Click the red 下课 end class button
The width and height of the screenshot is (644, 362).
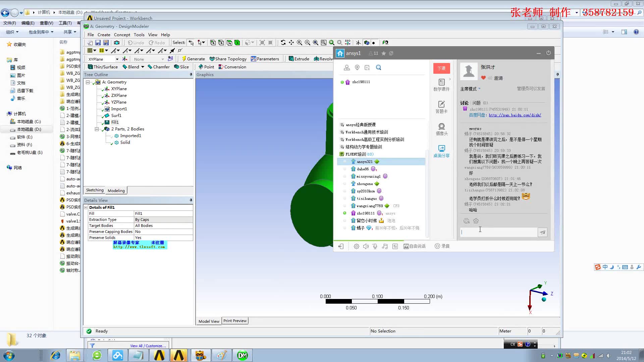[x=441, y=68]
